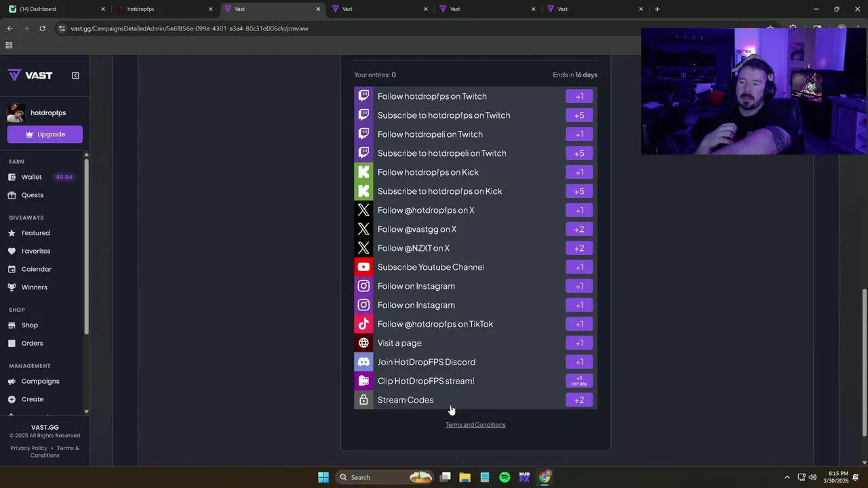The image size is (868, 488).
Task: Open a new browser tab
Action: [657, 9]
